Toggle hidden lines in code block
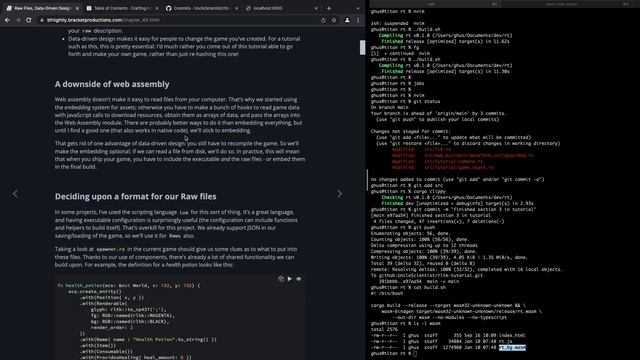 tap(299, 279)
